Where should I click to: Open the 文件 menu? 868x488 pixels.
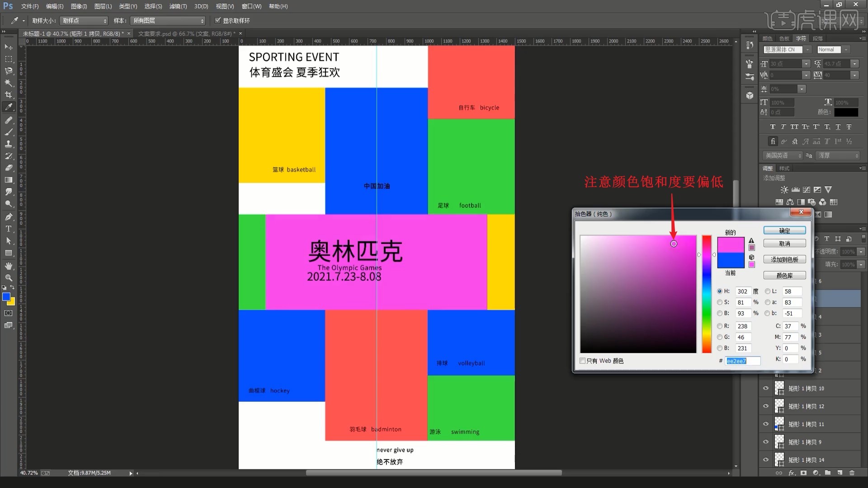pyautogui.click(x=30, y=6)
